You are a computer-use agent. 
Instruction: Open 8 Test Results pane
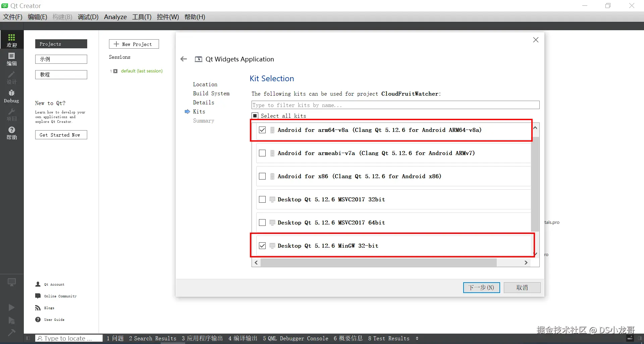389,338
